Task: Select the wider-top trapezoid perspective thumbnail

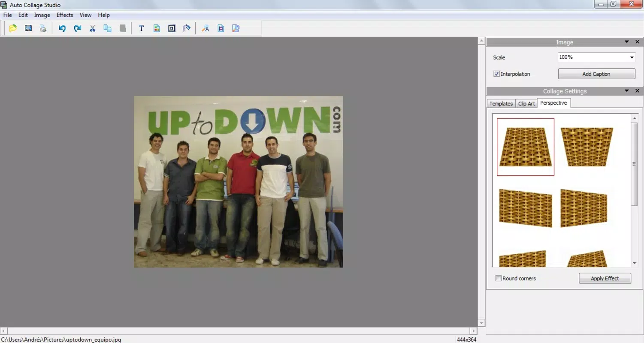Action: [587, 147]
